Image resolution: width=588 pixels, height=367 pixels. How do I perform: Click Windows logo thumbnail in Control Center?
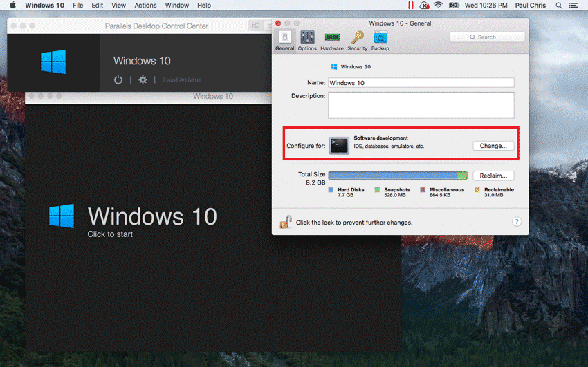(53, 62)
